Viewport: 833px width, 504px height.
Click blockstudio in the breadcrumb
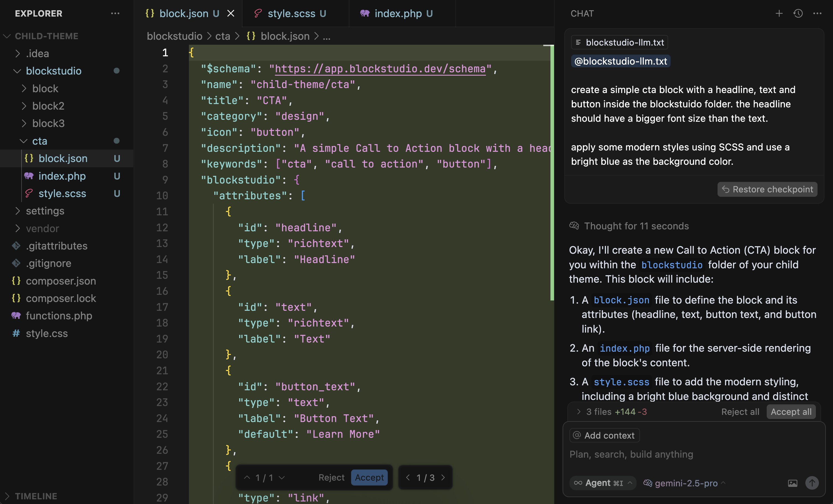(x=175, y=36)
